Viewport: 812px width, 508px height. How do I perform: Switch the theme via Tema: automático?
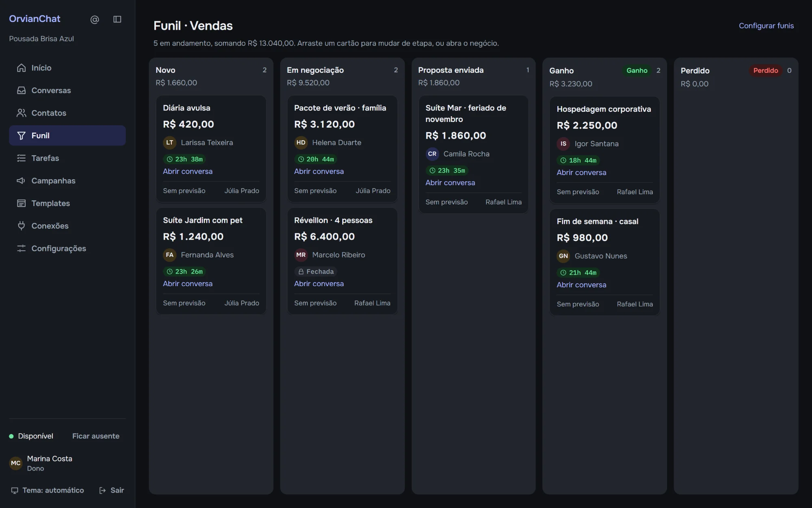click(48, 491)
